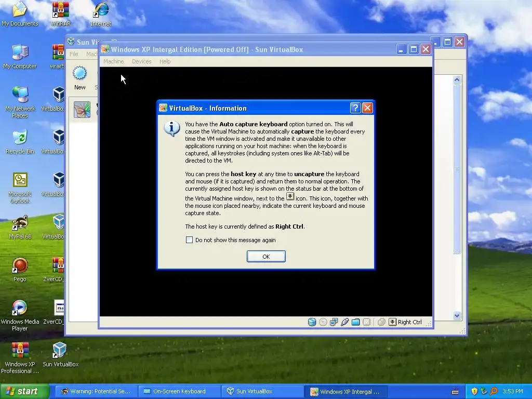Maximize the Sun VirtualBox manager window
The image size is (532, 399).
tap(447, 42)
